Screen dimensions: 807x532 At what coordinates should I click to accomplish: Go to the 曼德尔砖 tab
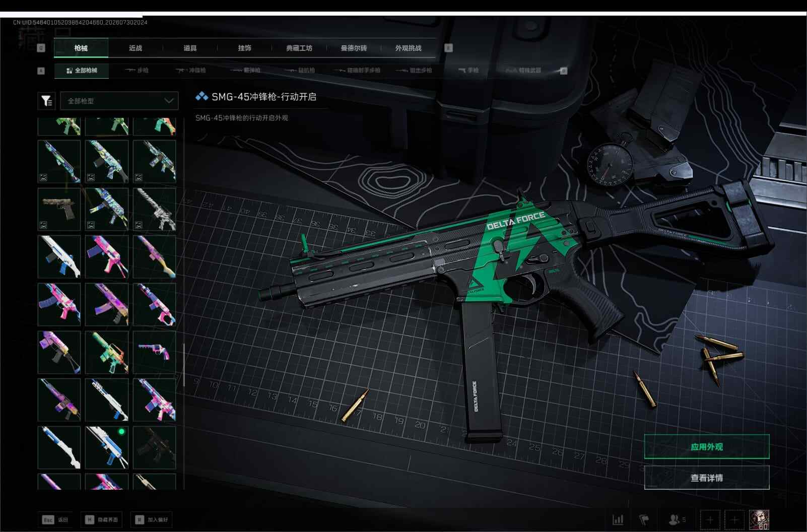pyautogui.click(x=354, y=48)
